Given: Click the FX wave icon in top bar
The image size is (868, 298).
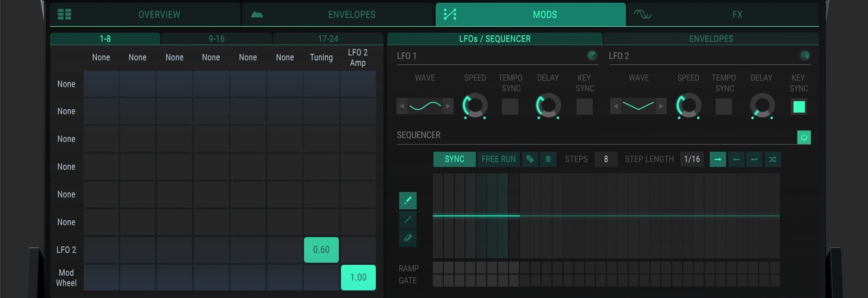Looking at the screenshot, I should [x=642, y=14].
